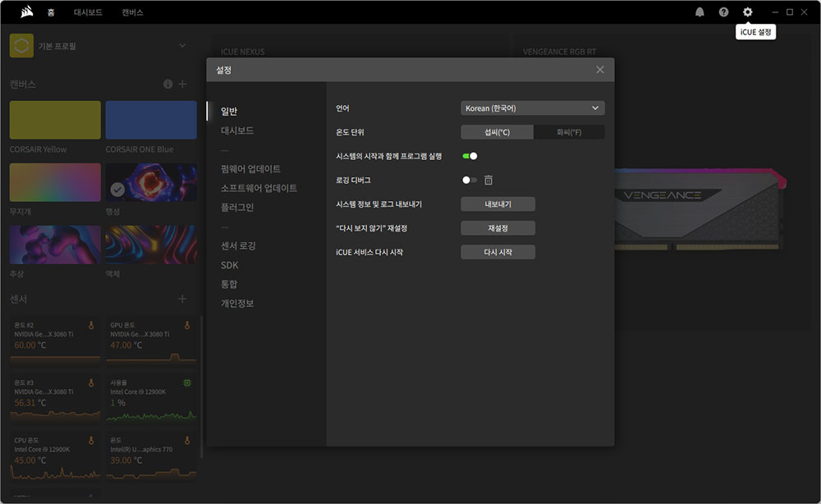Screen dimensions: 821x504
Task: Delete debug logs with trash icon
Action: point(488,180)
